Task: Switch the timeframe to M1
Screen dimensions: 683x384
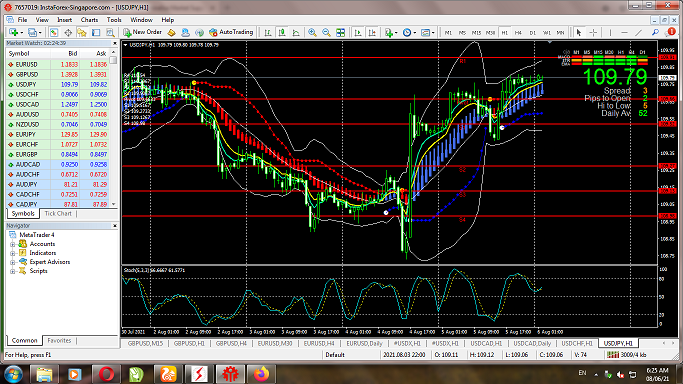Action: 448,33
